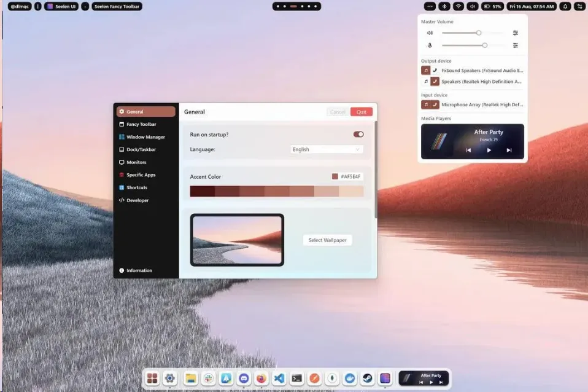The height and width of the screenshot is (392, 588).
Task: Open the start menu grid icon in dock
Action: [x=152, y=378]
